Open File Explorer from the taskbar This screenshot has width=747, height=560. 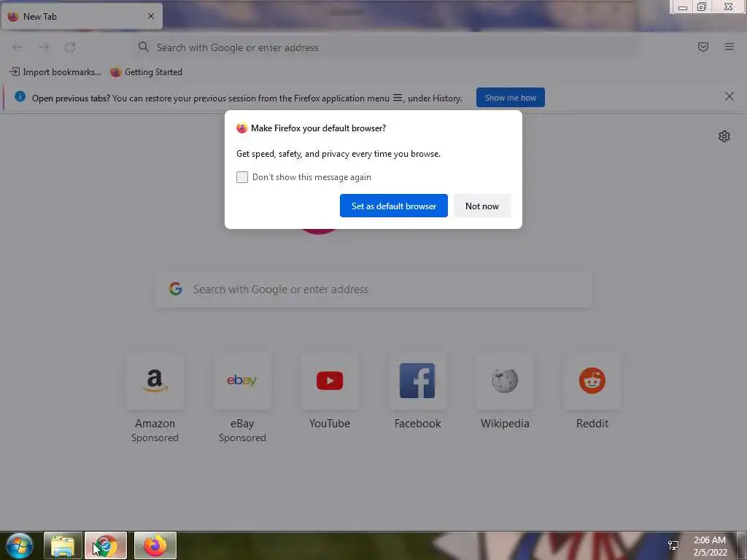click(x=63, y=545)
